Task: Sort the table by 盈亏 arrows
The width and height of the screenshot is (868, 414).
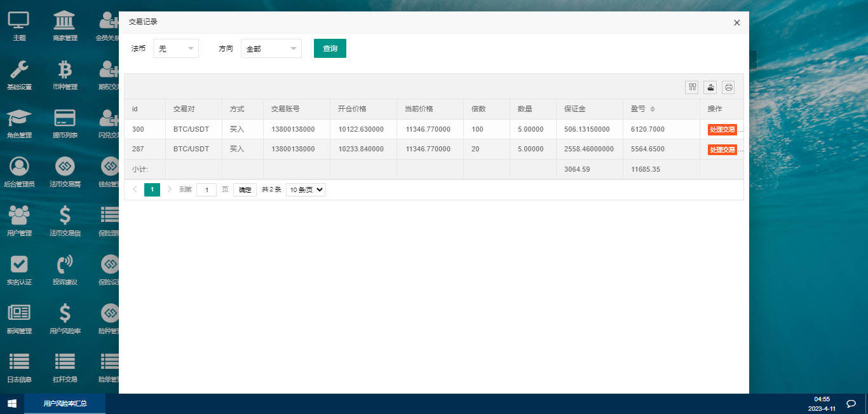Action: click(x=653, y=109)
